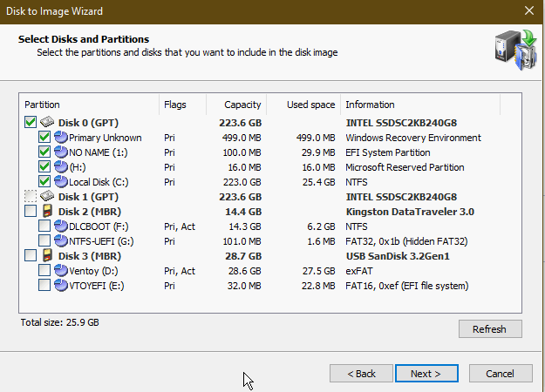Viewport: 545px width, 392px height.
Task: Cancel the Disk to Image Wizard
Action: tap(500, 374)
